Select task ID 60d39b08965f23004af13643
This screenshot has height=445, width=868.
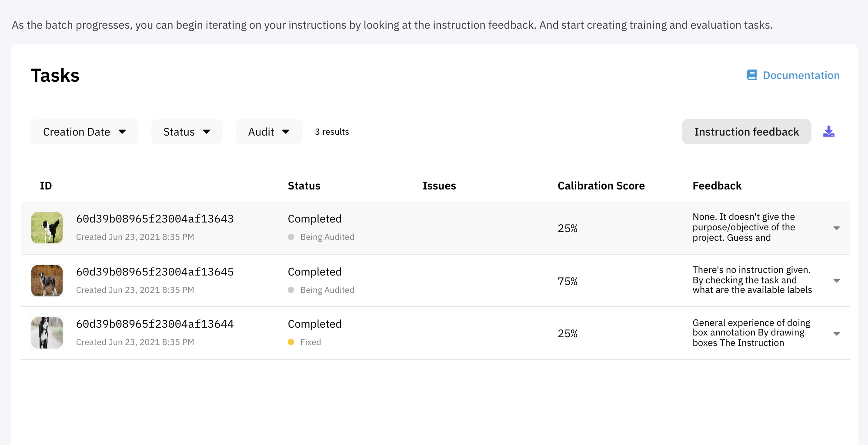155,219
